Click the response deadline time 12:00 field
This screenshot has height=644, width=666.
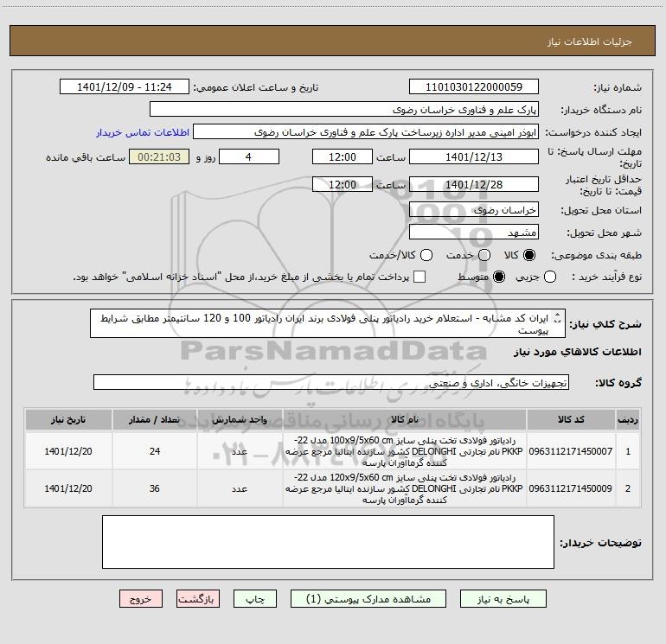click(343, 156)
